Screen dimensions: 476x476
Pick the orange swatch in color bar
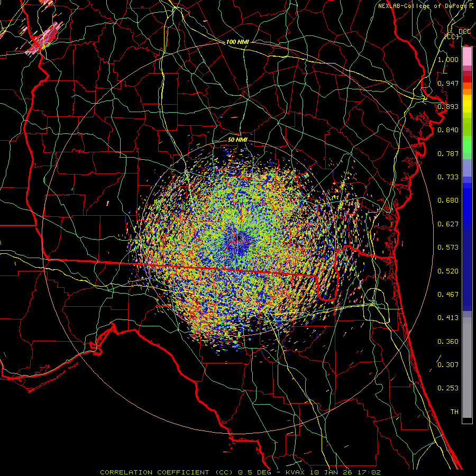click(467, 91)
